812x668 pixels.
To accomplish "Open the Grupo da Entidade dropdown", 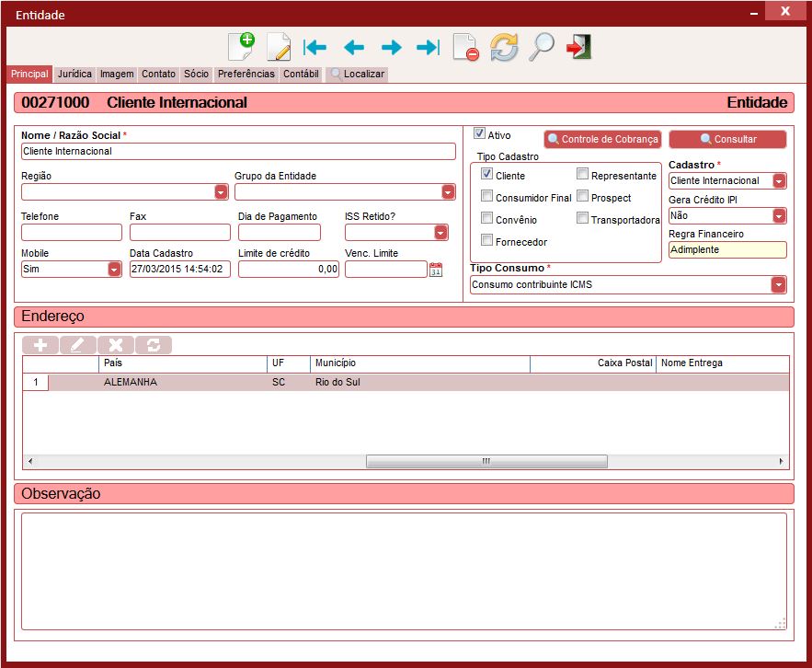I will tap(449, 192).
